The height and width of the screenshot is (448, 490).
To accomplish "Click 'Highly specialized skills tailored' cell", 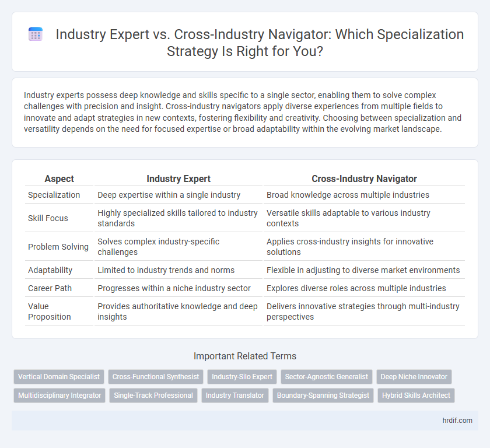I will click(178, 218).
